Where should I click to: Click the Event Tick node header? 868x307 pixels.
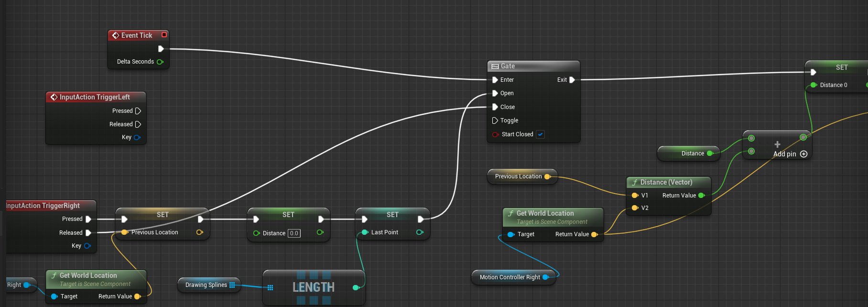pyautogui.click(x=138, y=35)
